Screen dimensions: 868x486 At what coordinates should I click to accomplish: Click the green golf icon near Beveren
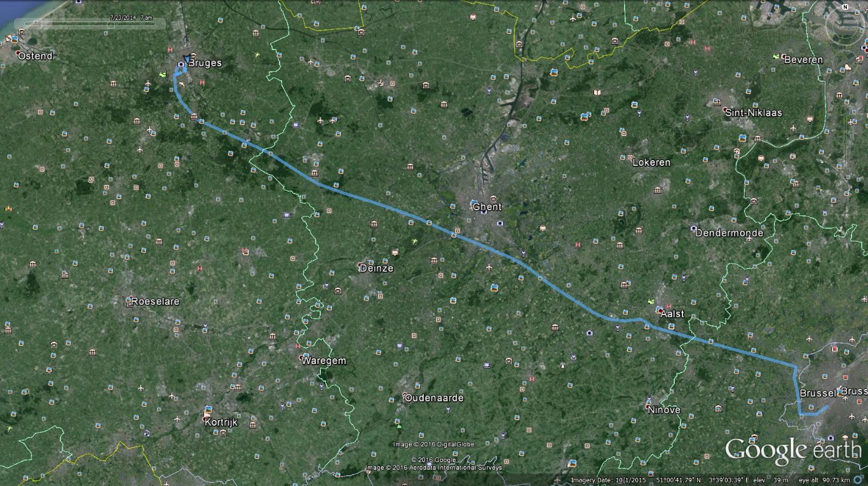[776, 57]
